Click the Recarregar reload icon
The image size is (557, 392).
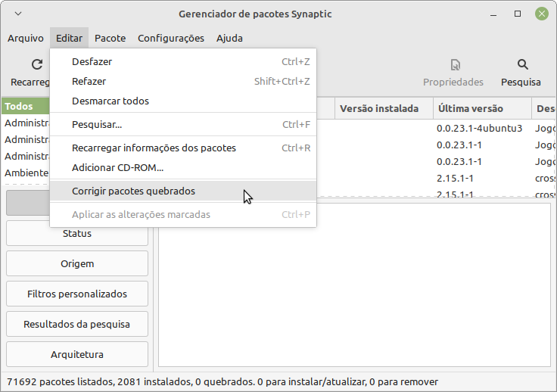tap(37, 64)
